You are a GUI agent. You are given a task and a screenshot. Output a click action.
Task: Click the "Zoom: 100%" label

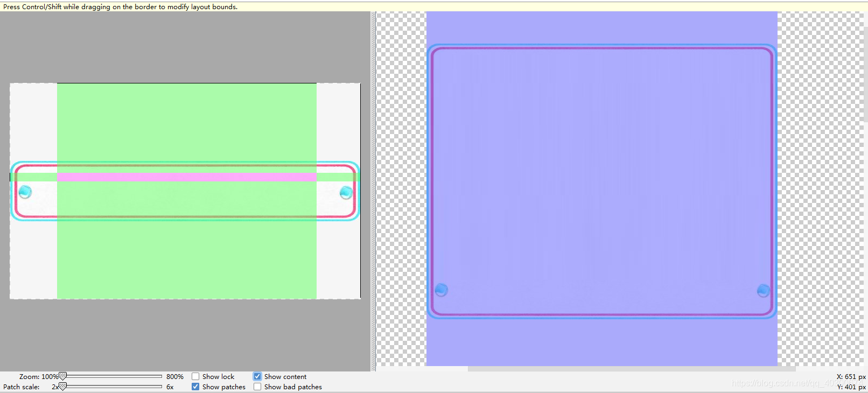point(39,377)
